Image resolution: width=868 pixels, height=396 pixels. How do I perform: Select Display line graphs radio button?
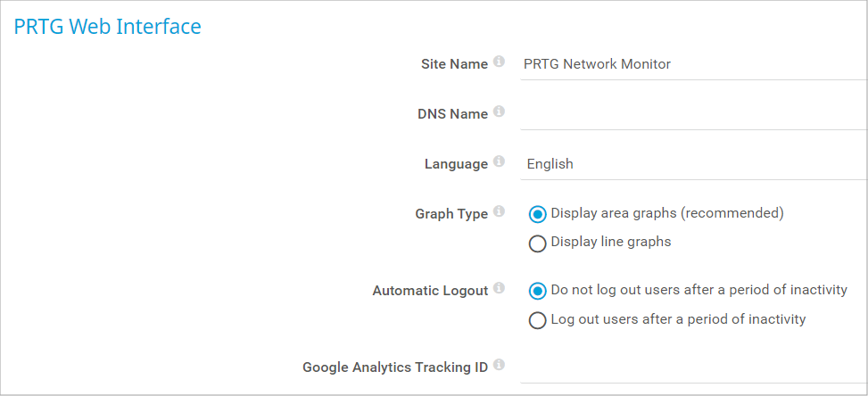pyautogui.click(x=537, y=243)
